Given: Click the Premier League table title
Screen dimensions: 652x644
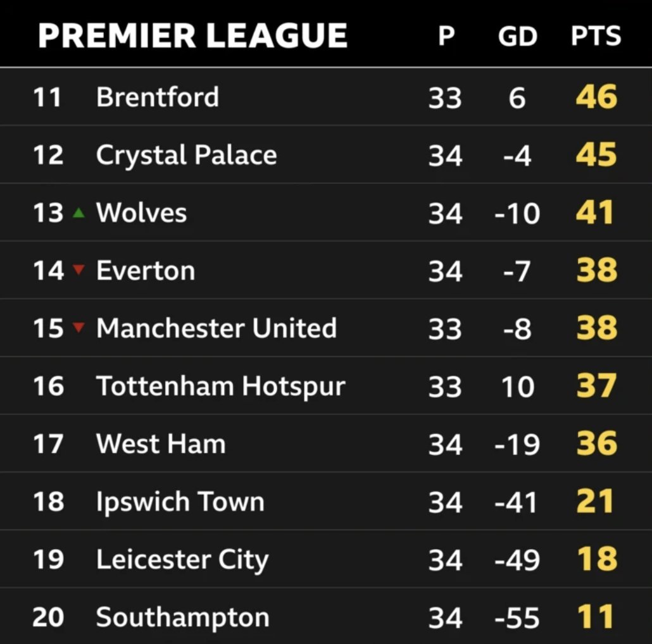Looking at the screenshot, I should 192,35.
